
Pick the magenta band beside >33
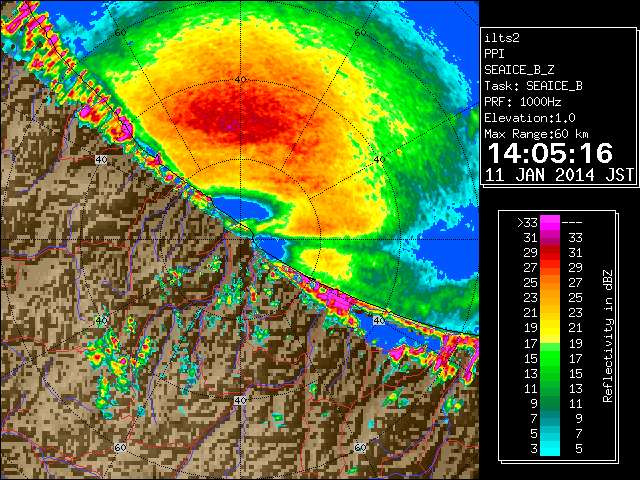click(x=550, y=222)
